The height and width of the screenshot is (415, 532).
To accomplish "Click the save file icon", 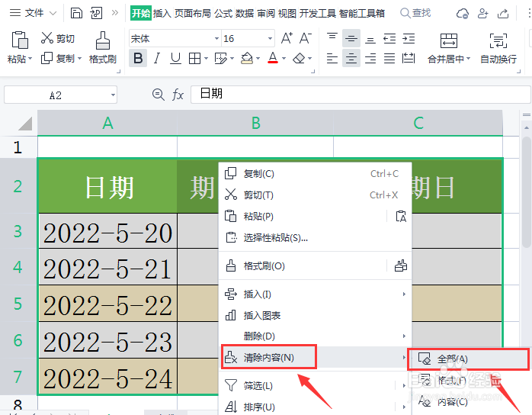I will click(x=76, y=13).
